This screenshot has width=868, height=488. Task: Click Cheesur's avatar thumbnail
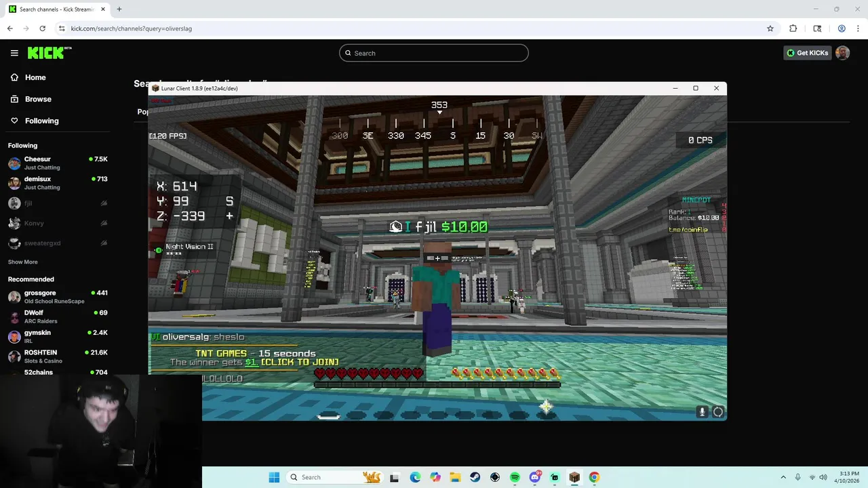tap(14, 163)
